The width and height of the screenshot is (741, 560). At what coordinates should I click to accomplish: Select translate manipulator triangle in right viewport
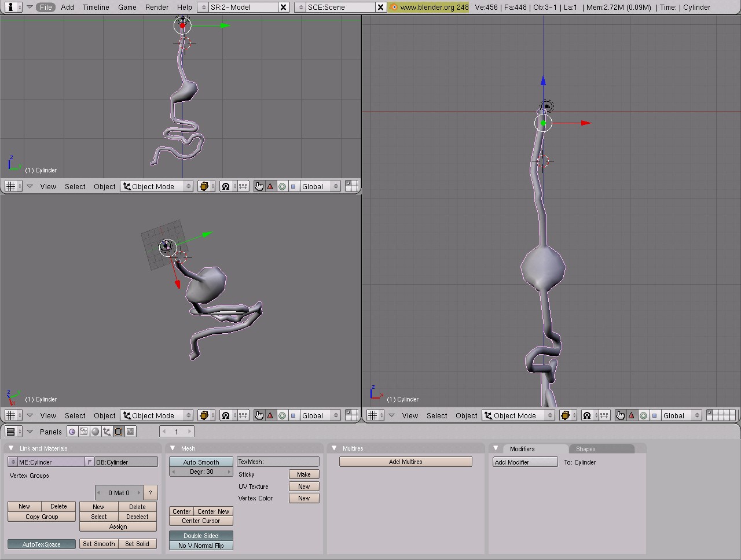coord(632,415)
